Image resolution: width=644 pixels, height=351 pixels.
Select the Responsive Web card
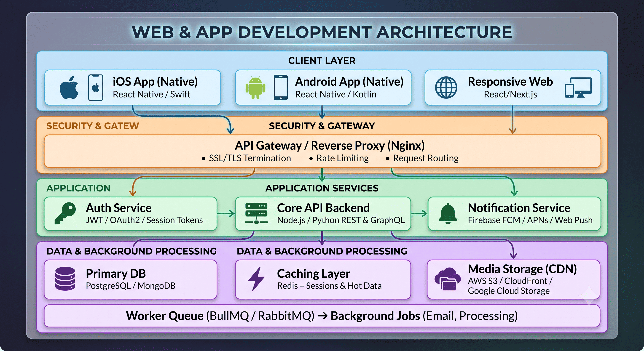pyautogui.click(x=513, y=88)
